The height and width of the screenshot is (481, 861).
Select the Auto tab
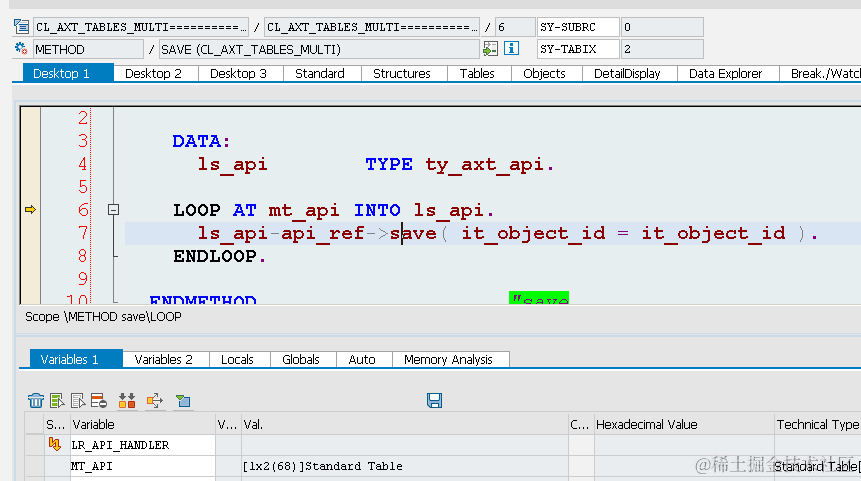364,359
